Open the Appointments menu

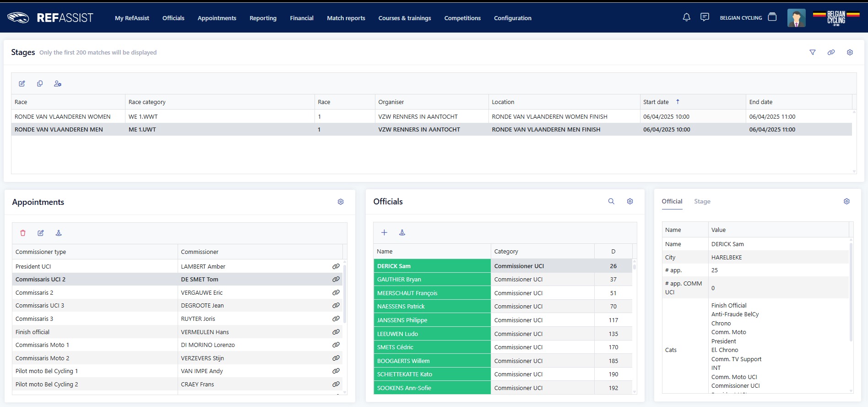tap(217, 18)
